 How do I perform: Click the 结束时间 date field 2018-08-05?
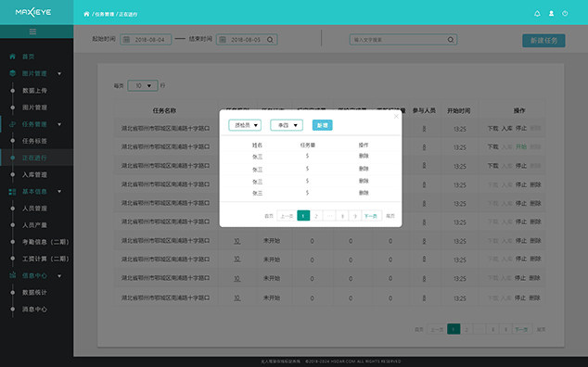tap(247, 39)
